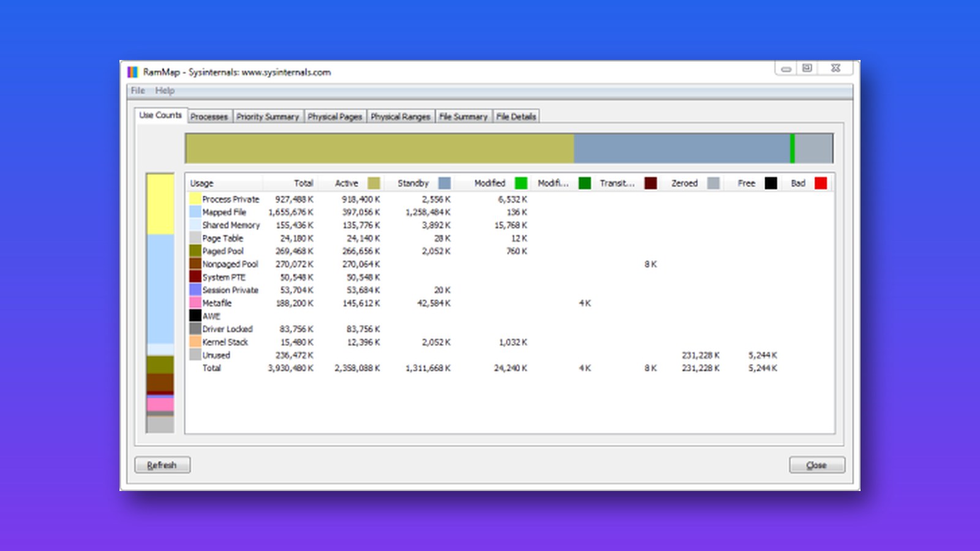Select the System PTE row label
The width and height of the screenshot is (980, 551).
(224, 277)
